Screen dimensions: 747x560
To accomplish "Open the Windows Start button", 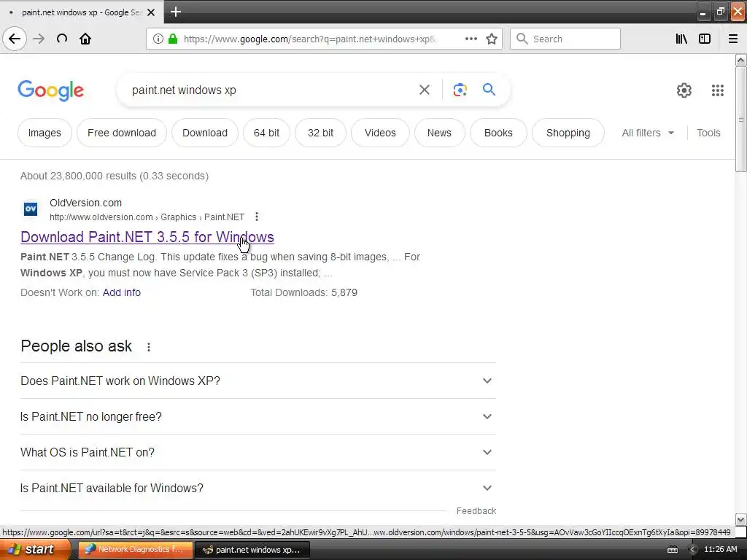I will 34,550.
